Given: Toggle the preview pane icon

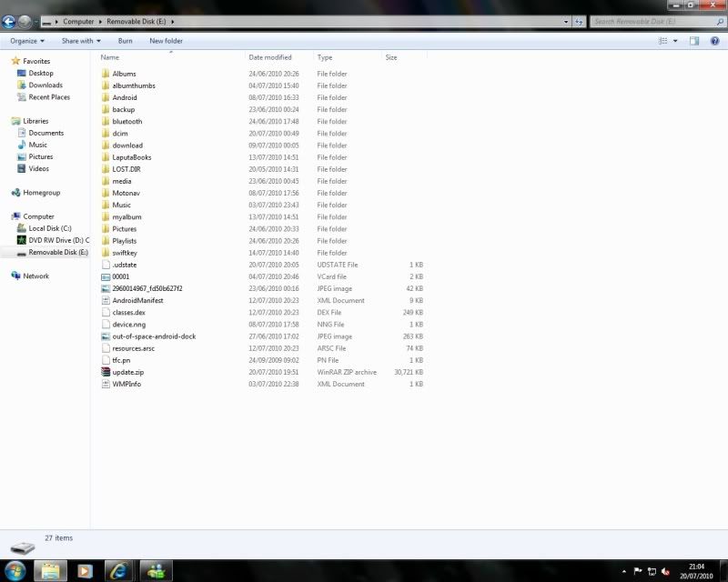Looking at the screenshot, I should pyautogui.click(x=694, y=41).
